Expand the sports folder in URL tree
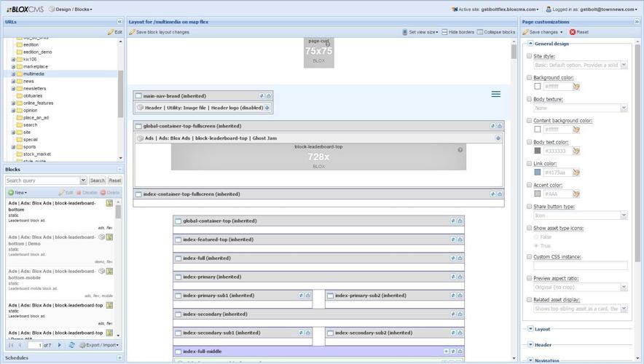The image size is (644, 364). [13, 147]
